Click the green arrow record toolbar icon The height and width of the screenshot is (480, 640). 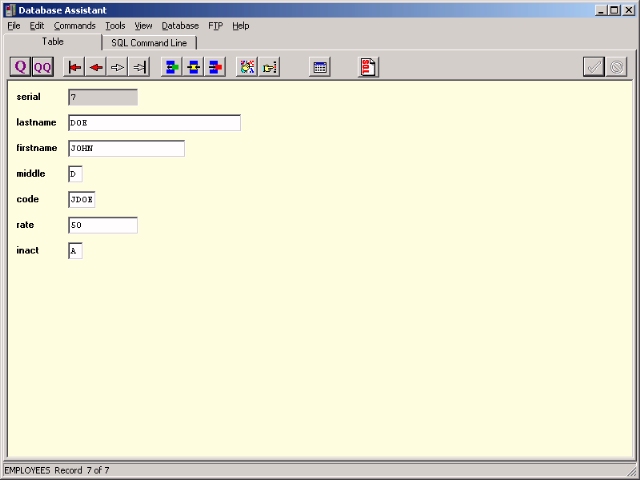(x=172, y=67)
